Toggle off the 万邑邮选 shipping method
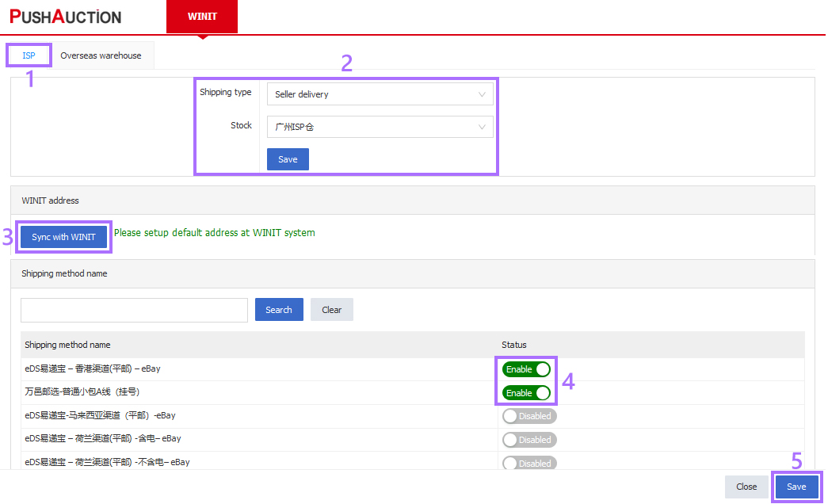Image resolution: width=828 pixels, height=504 pixels. coord(525,392)
